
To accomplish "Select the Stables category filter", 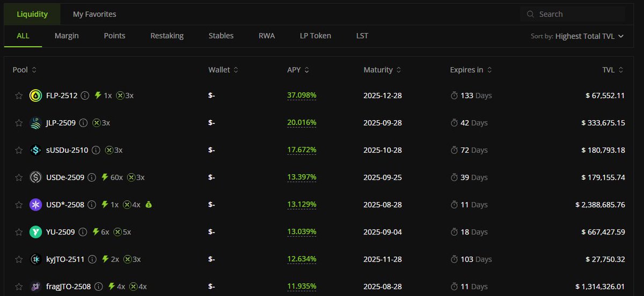I will (x=221, y=36).
